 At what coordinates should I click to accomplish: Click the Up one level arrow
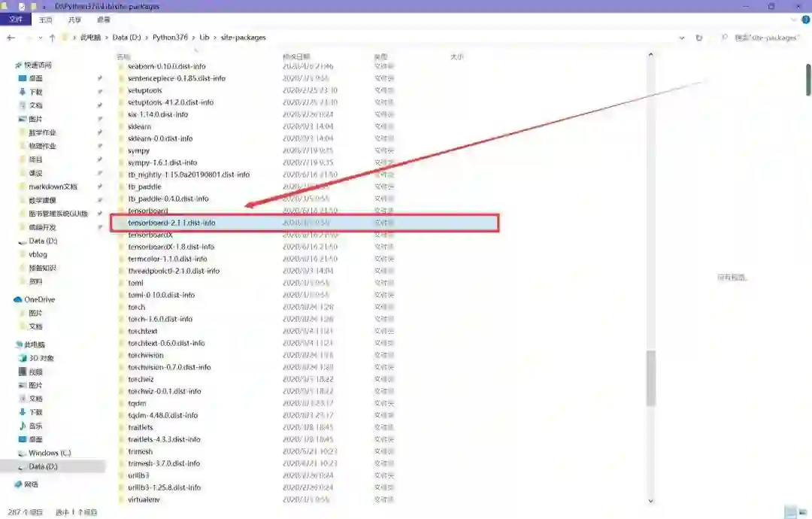(x=53, y=38)
